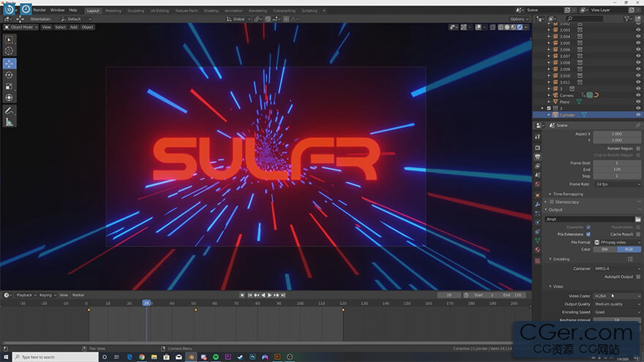644x362 pixels.
Task: Enable the Render Region checkbox
Action: (x=638, y=148)
